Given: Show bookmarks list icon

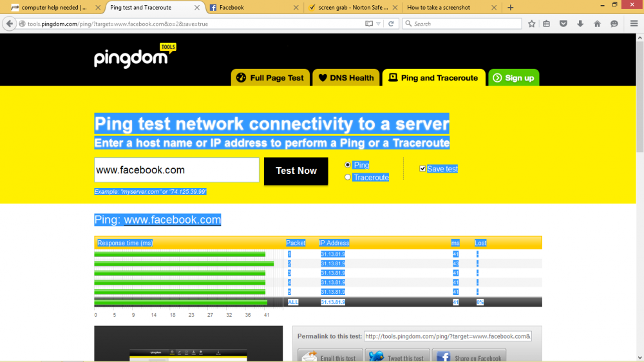Looking at the screenshot, I should [x=546, y=24].
